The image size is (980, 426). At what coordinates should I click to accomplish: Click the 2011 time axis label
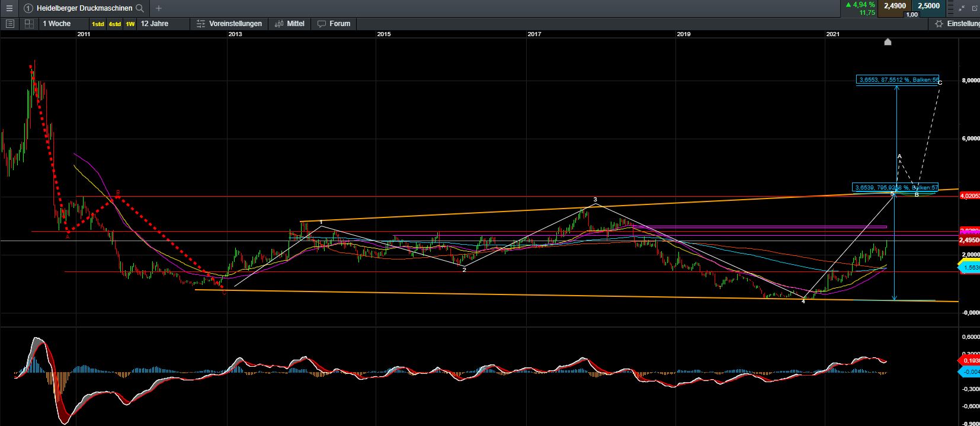coord(84,34)
